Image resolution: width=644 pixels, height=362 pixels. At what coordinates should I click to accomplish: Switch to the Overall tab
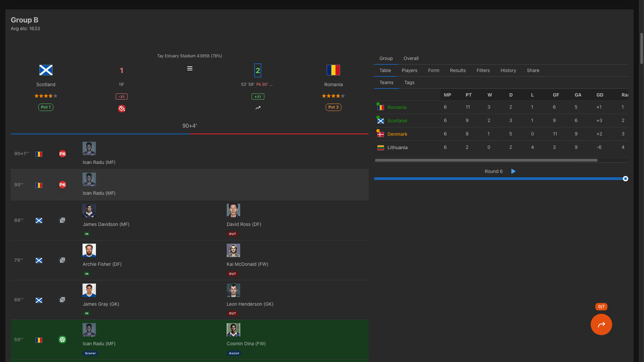pyautogui.click(x=411, y=58)
